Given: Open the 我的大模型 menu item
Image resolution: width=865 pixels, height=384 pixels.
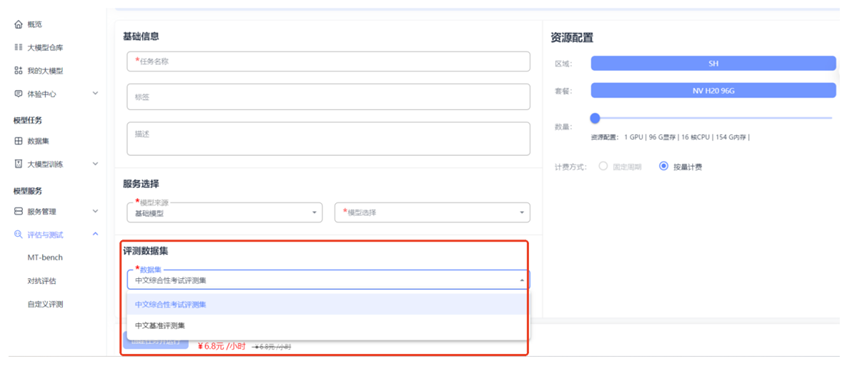Looking at the screenshot, I should [x=45, y=71].
